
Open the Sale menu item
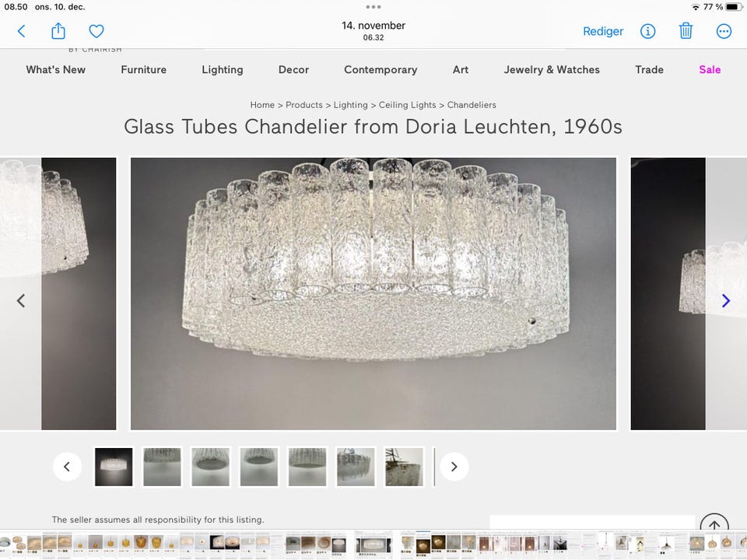[710, 69]
